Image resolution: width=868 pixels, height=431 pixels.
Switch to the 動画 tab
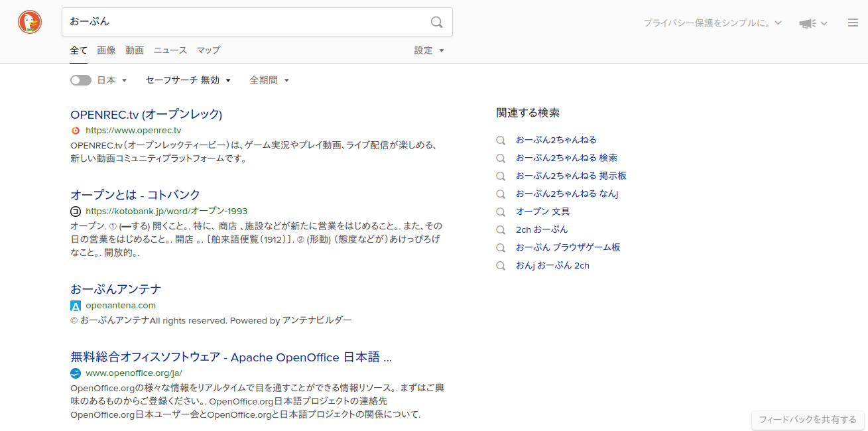pyautogui.click(x=135, y=50)
